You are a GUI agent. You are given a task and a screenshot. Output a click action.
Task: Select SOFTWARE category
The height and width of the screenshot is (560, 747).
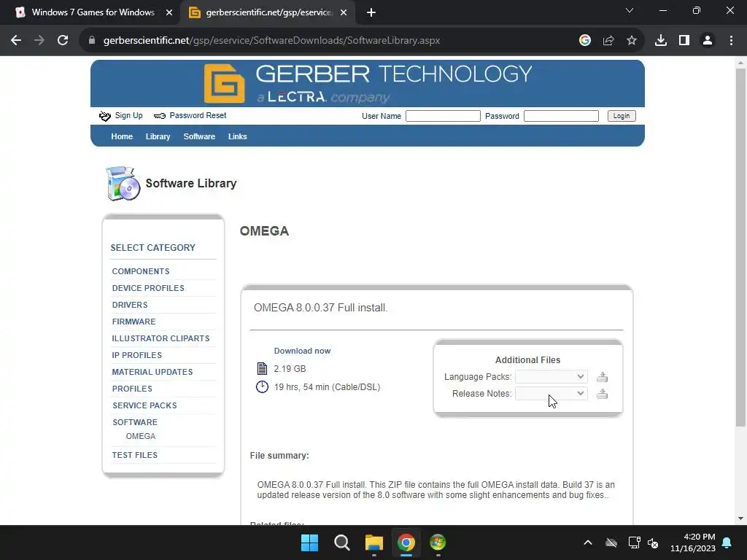[x=135, y=422]
